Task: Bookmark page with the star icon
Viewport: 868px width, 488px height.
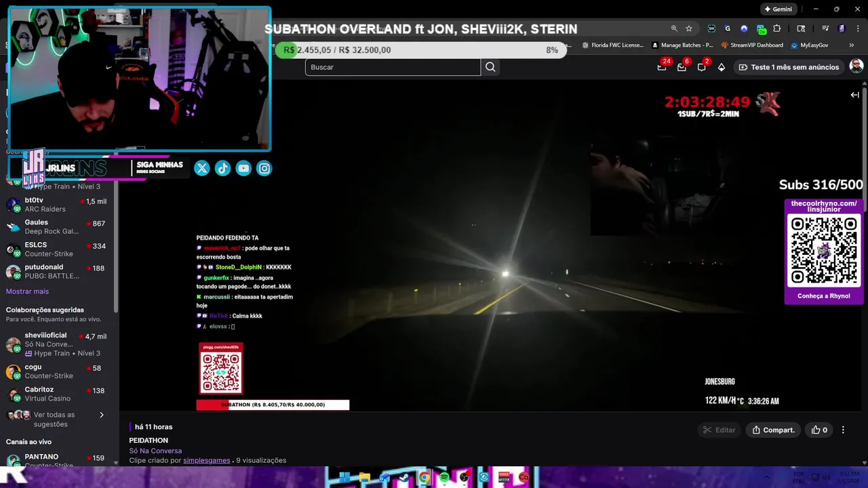Action: (689, 28)
